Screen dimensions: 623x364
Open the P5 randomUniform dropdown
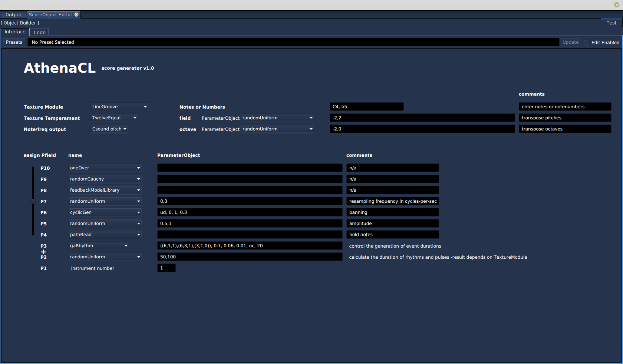[x=105, y=224]
